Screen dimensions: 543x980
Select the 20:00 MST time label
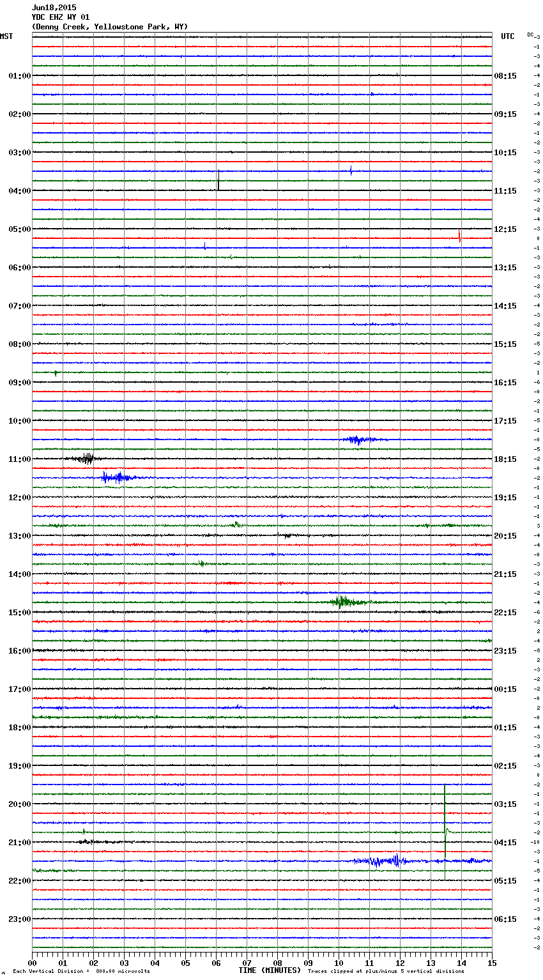(20, 804)
